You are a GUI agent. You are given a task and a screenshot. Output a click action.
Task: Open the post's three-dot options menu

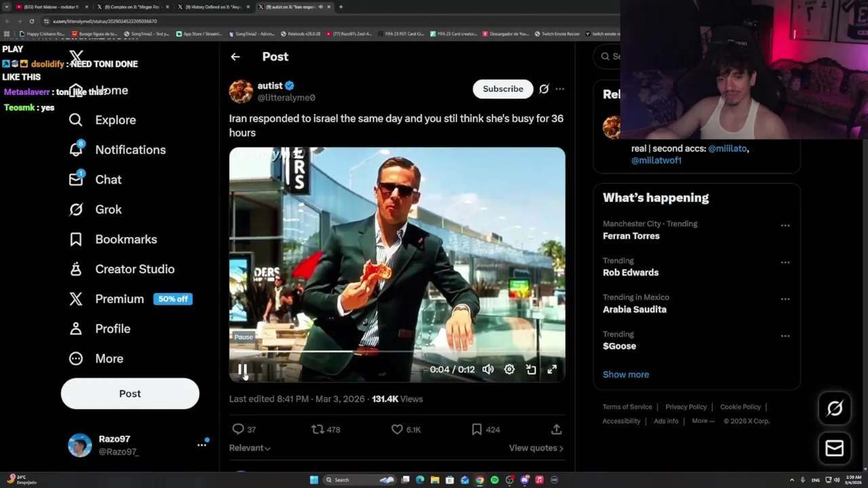tap(559, 89)
